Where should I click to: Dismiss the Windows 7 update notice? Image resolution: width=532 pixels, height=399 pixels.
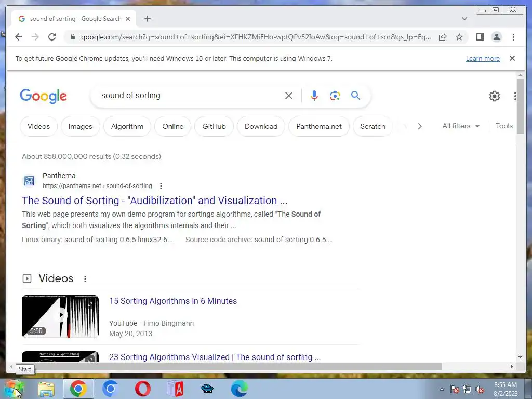[512, 58]
